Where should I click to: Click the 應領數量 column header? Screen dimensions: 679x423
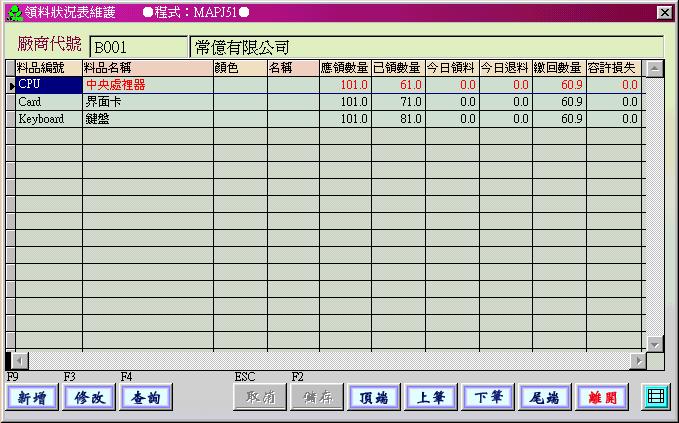click(x=344, y=68)
